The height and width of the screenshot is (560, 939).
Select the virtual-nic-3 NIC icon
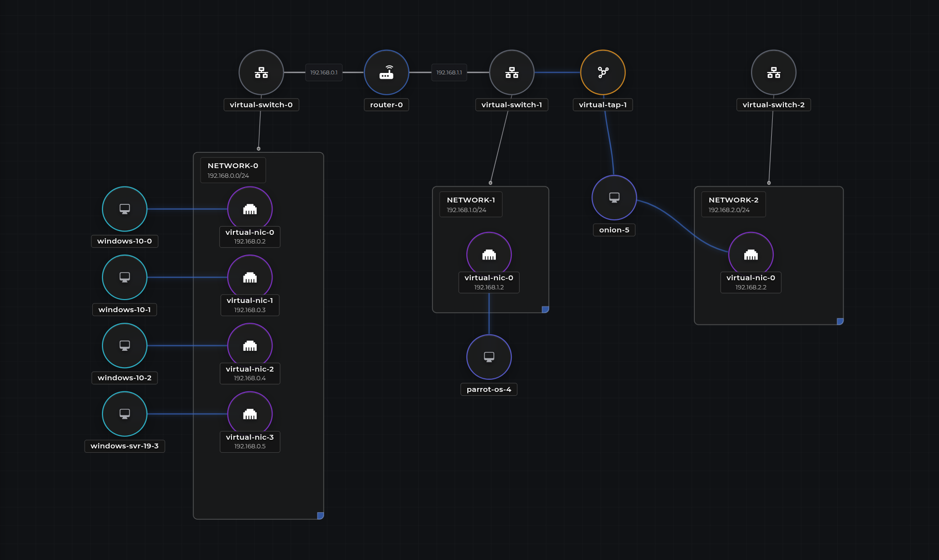click(x=250, y=414)
